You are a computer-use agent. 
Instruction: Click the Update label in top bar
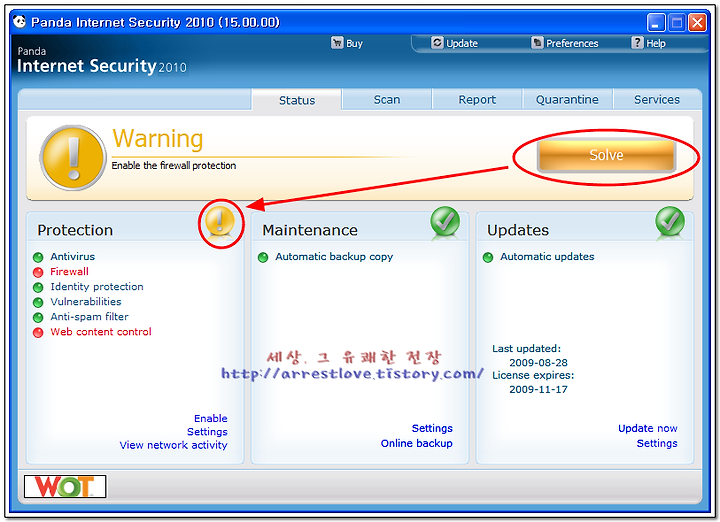click(462, 43)
